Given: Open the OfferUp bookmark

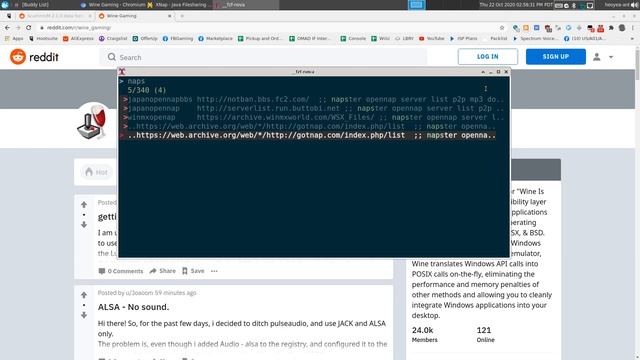Looking at the screenshot, I should 145,38.
